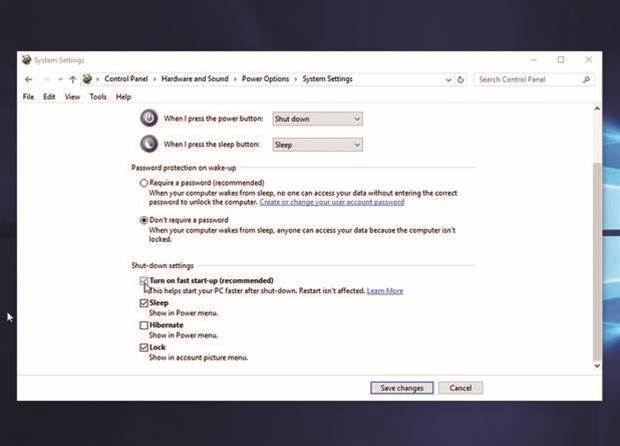Click 'When I press the power button:' label
620x446 pixels.
click(x=213, y=118)
